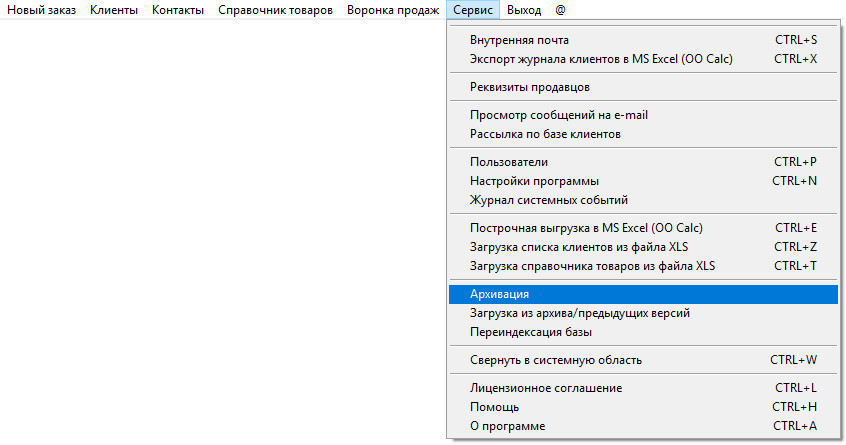Open the Контакты menu
This screenshot has height=445, width=846.
point(178,10)
